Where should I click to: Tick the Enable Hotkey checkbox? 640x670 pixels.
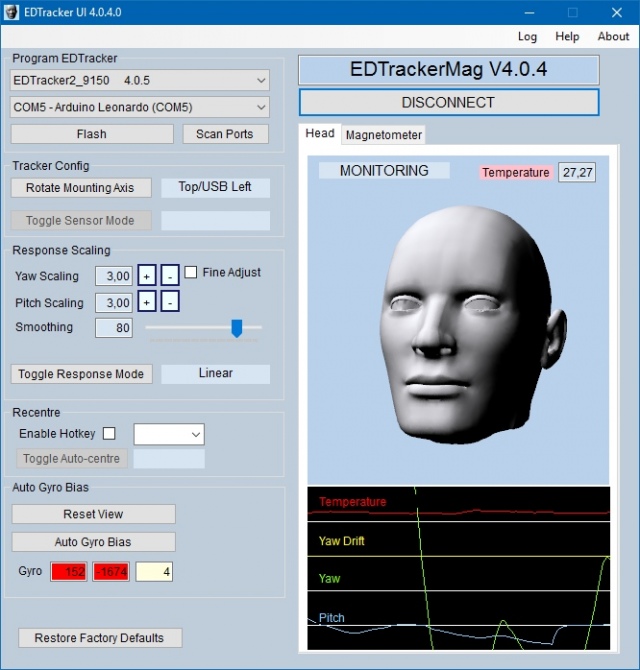point(109,434)
